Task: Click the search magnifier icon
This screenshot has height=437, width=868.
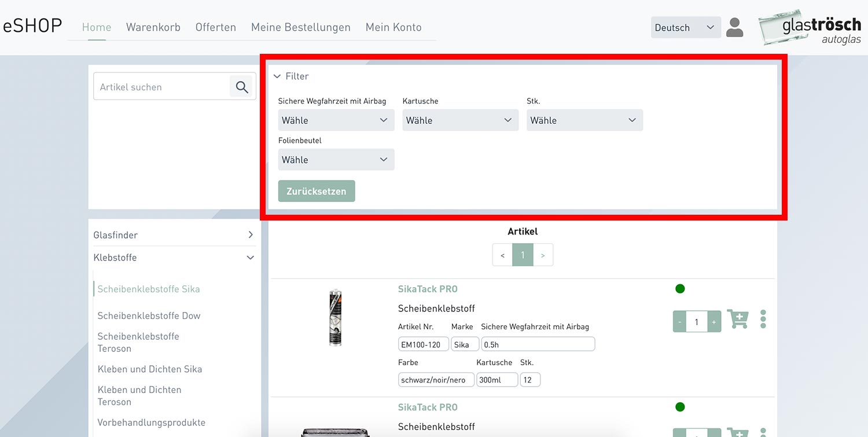Action: pyautogui.click(x=242, y=87)
